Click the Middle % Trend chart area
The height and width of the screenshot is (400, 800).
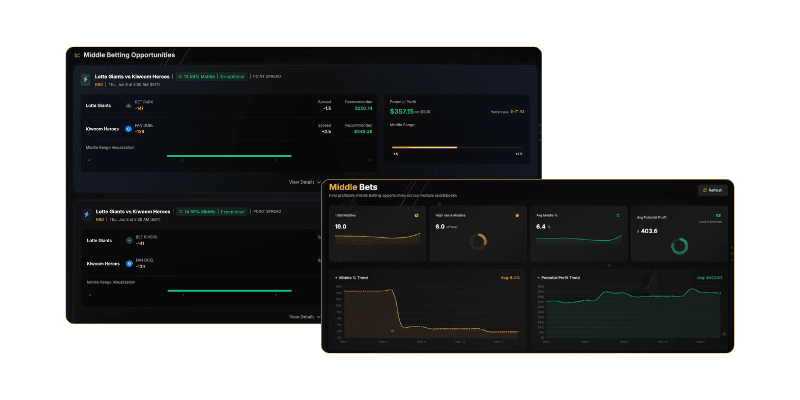point(431,312)
